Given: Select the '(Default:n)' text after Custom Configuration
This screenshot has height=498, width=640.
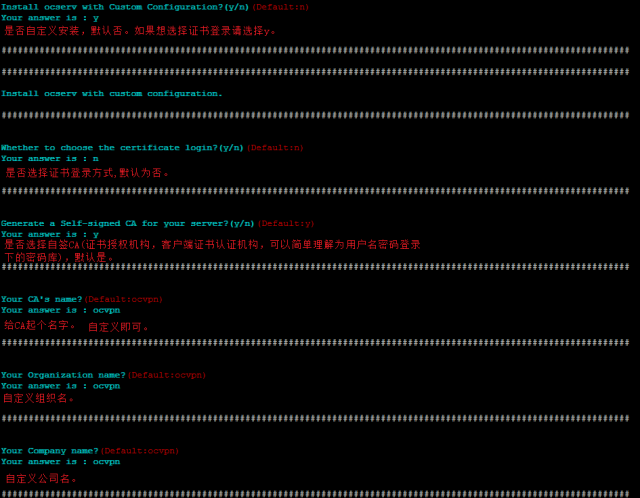Looking at the screenshot, I should 280,7.
